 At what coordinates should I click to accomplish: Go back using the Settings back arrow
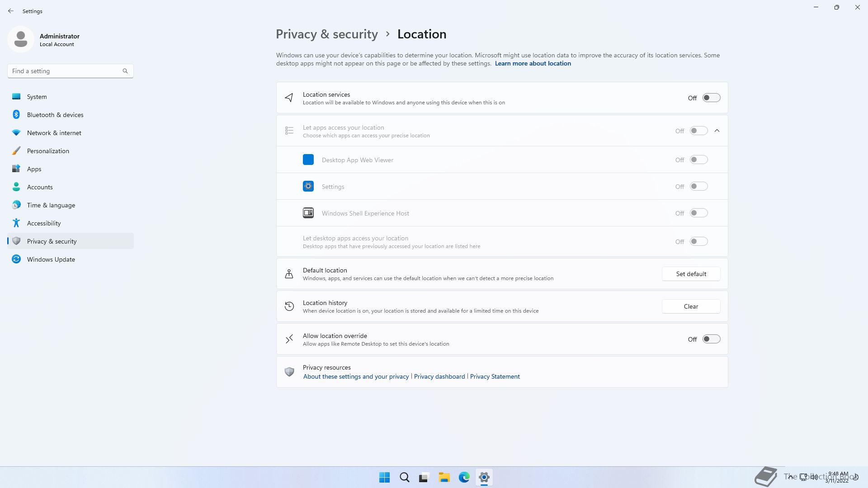coord(11,11)
